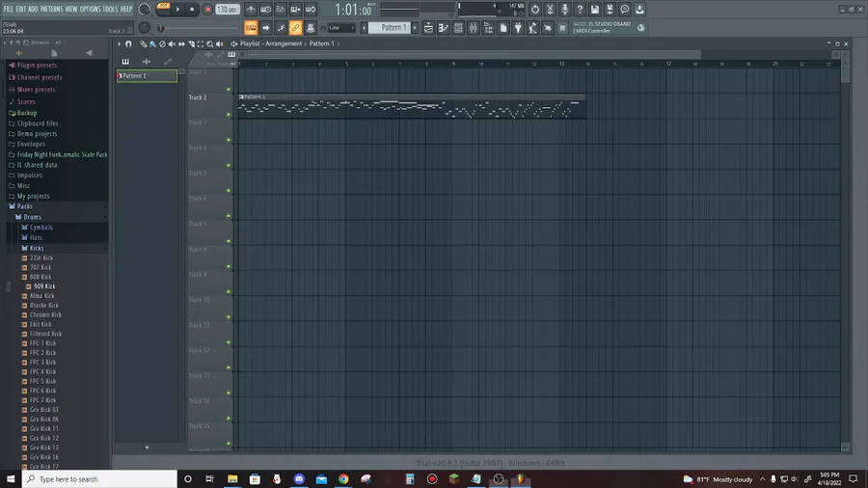This screenshot has height=488, width=868.
Task: Click the plus button below picker panel
Action: [147, 447]
